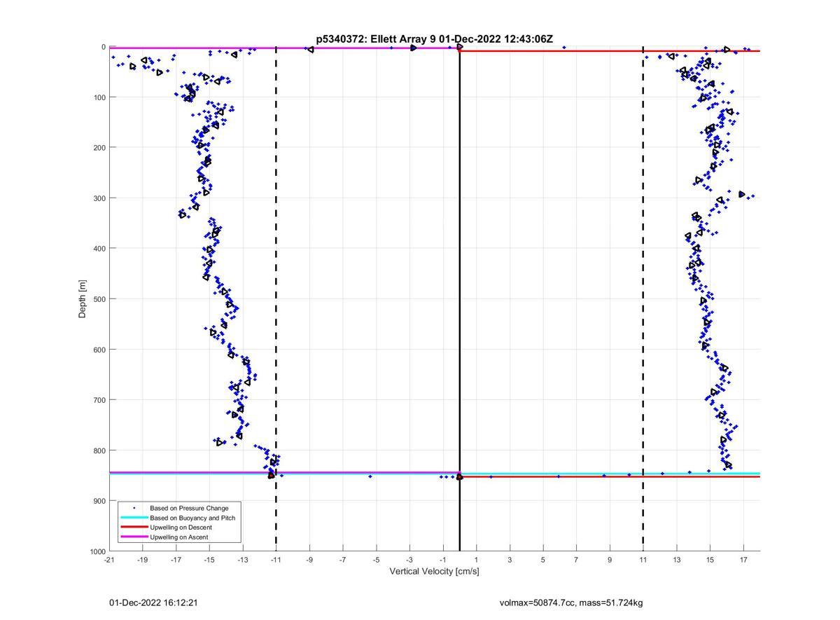Click the x-axis tick label '-7'
The image size is (840, 620).
pos(343,560)
